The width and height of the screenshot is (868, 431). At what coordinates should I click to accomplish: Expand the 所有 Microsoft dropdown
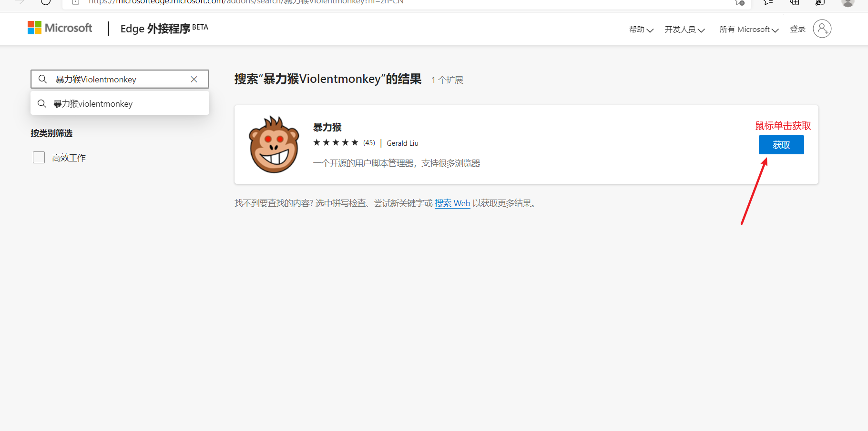[x=749, y=30]
